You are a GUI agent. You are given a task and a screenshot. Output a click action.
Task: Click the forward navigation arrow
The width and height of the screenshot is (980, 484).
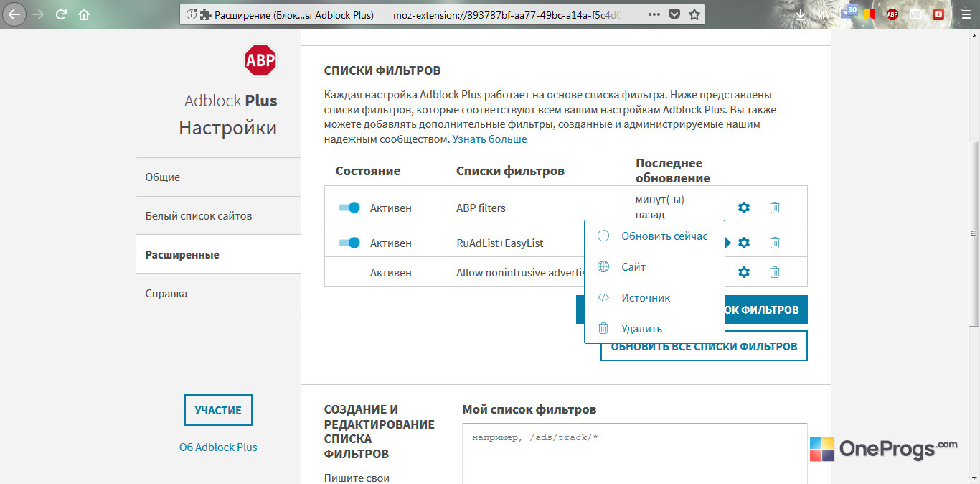[x=39, y=14]
